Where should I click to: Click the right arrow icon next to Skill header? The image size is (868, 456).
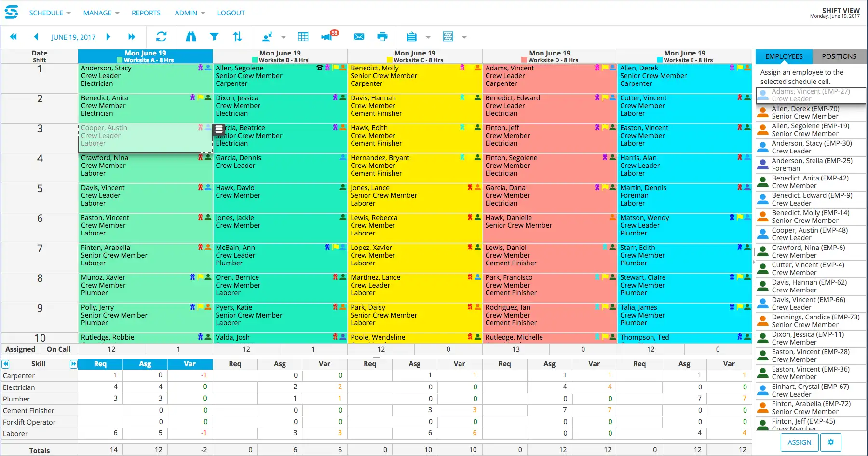[x=73, y=364]
